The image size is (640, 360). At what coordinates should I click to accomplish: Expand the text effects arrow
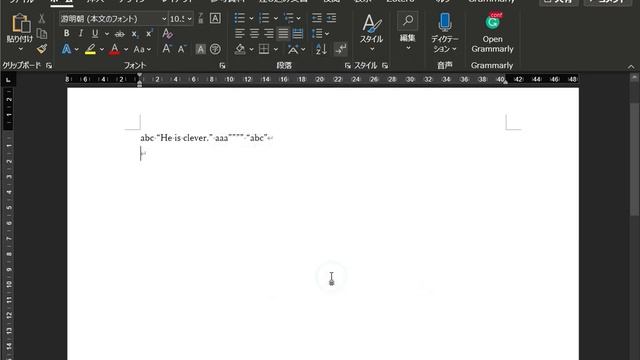(76, 49)
